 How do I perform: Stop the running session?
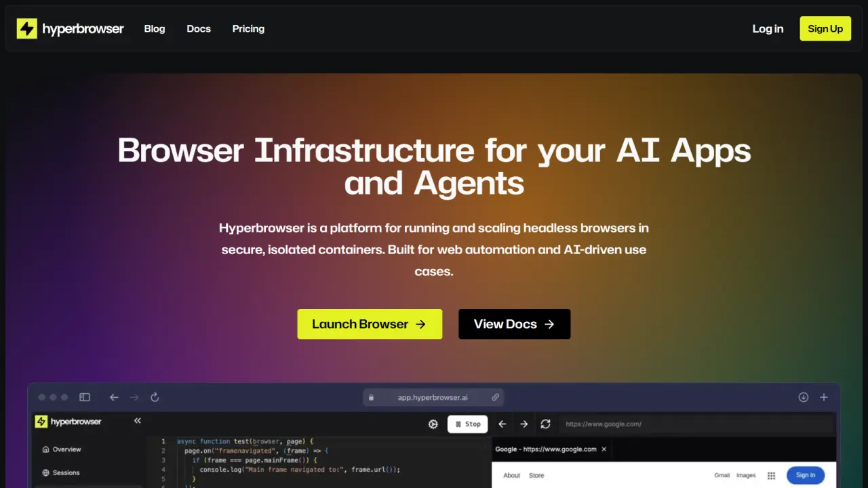467,424
